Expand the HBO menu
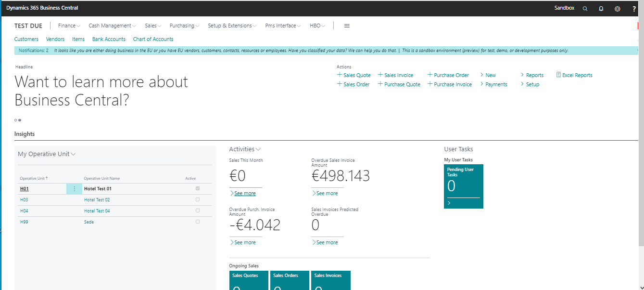Screen dimensions: 644x290 (x=317, y=26)
